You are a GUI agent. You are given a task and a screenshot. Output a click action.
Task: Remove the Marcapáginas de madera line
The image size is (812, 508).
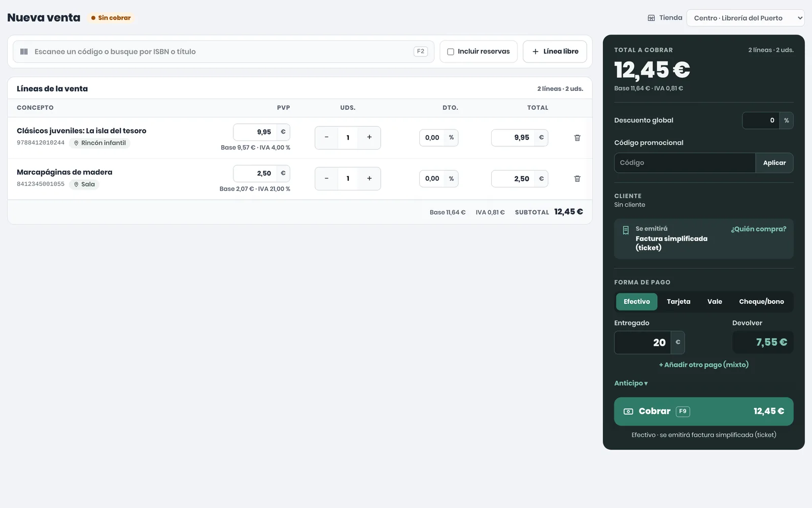(577, 179)
